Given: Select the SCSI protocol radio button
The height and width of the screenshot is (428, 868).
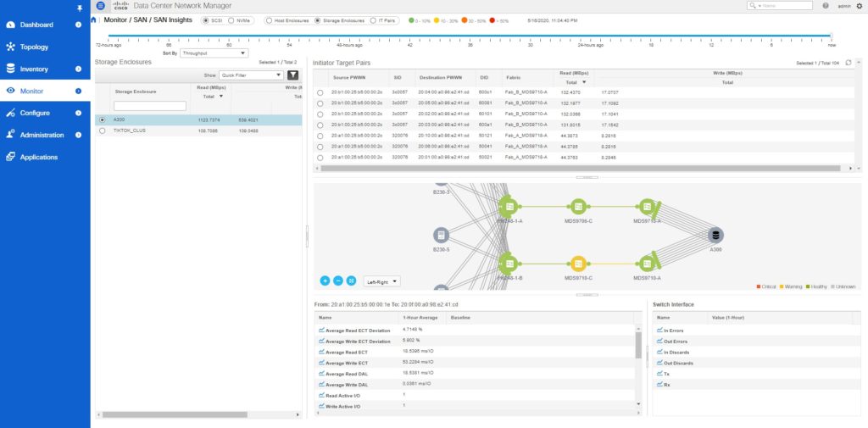Looking at the screenshot, I should click(x=206, y=20).
